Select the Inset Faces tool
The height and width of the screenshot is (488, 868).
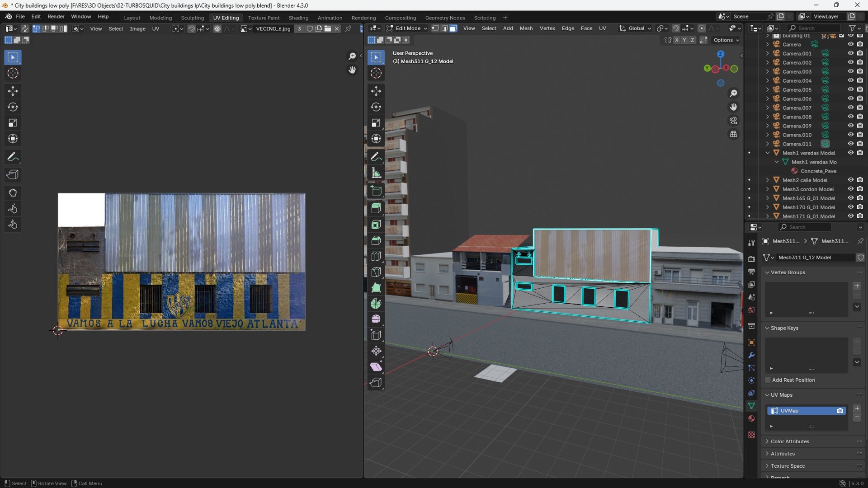point(376,225)
